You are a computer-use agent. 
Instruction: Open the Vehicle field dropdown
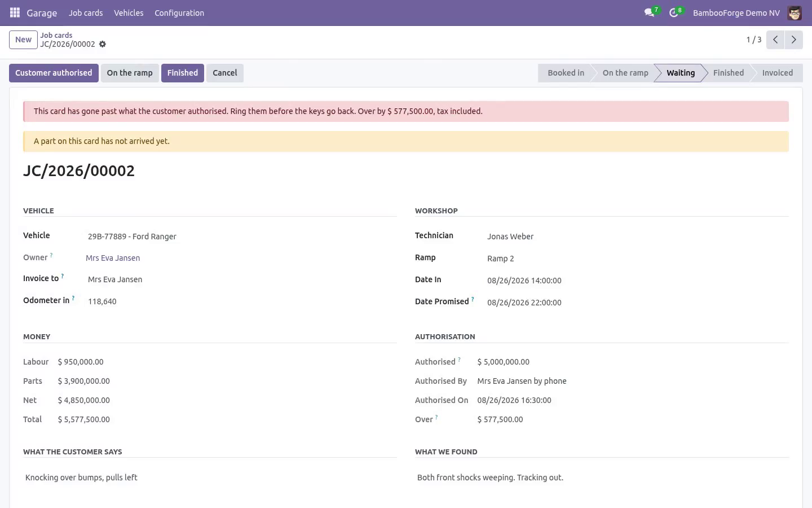[241, 237]
